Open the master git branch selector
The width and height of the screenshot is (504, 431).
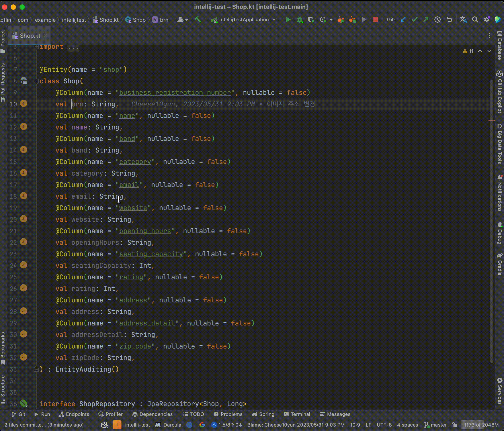click(x=436, y=425)
